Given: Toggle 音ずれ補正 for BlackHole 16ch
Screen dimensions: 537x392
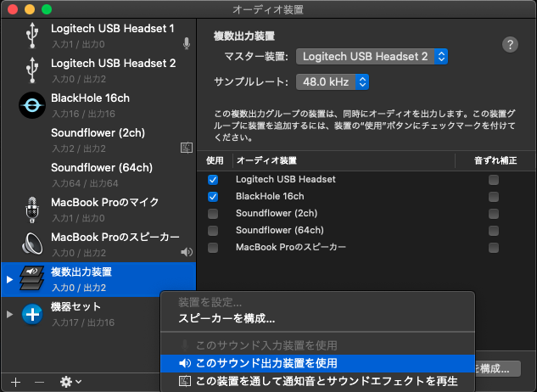Looking at the screenshot, I should point(494,197).
